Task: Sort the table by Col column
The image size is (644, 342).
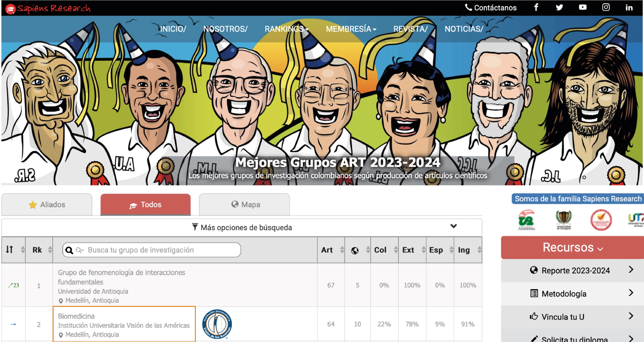Action: (x=384, y=250)
